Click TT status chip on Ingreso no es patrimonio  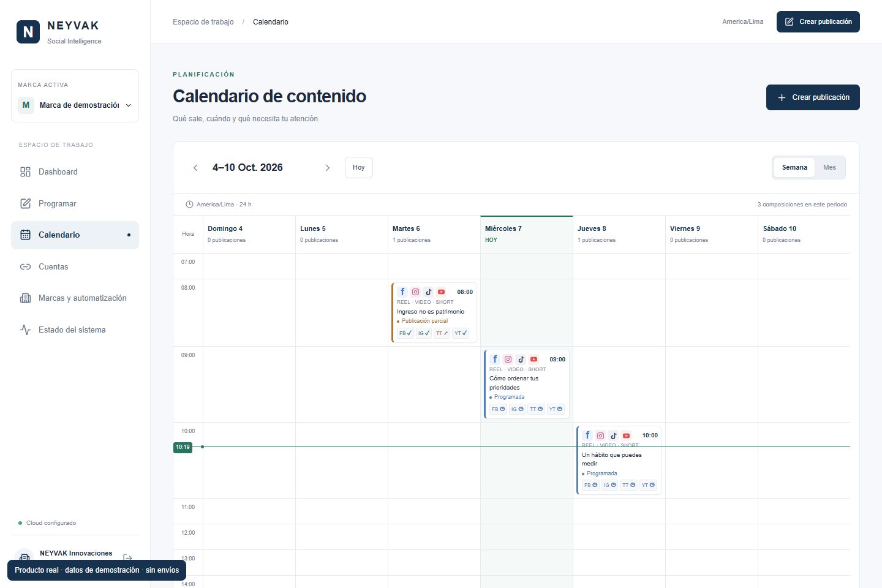tap(442, 333)
